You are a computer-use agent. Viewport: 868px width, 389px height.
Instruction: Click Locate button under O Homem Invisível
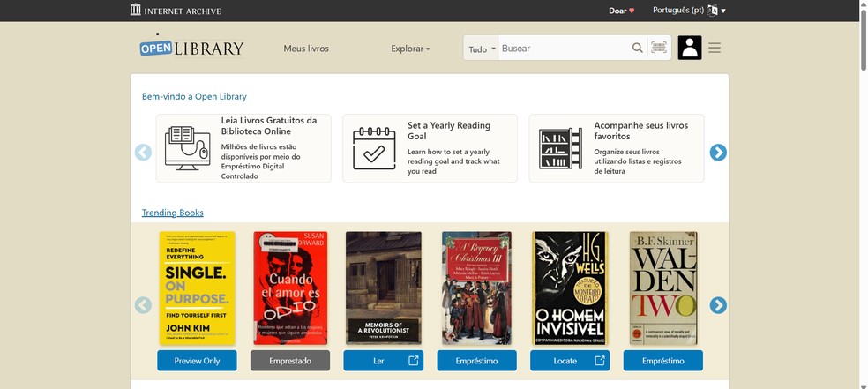(569, 361)
